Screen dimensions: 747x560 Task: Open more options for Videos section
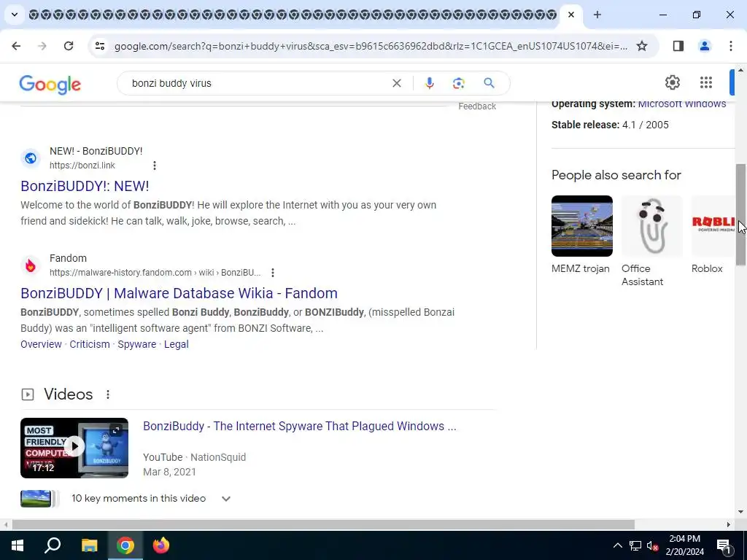pyautogui.click(x=108, y=394)
